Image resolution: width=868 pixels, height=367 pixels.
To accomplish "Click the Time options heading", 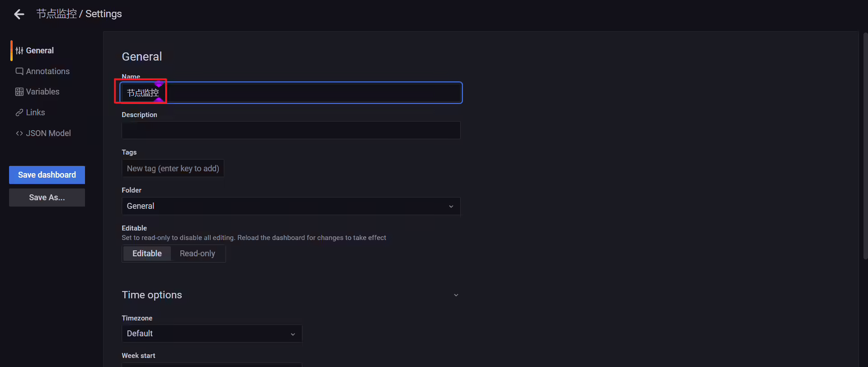I will (152, 295).
